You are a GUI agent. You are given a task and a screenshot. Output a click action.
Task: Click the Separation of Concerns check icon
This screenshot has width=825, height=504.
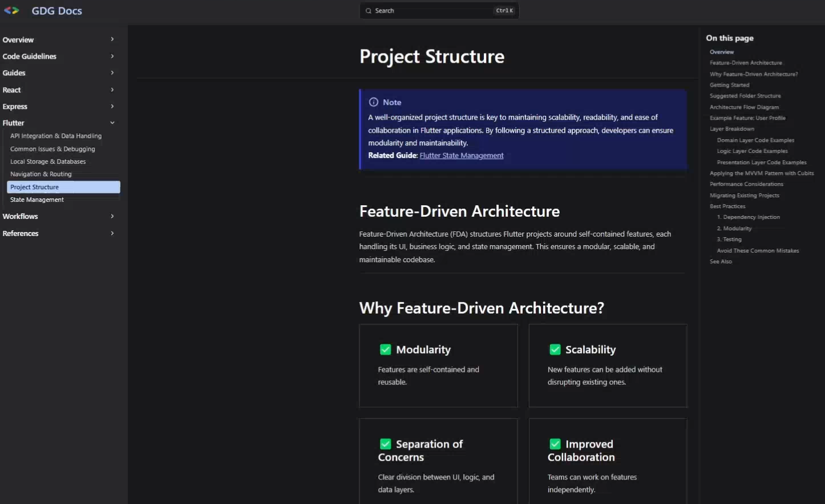[x=386, y=444]
